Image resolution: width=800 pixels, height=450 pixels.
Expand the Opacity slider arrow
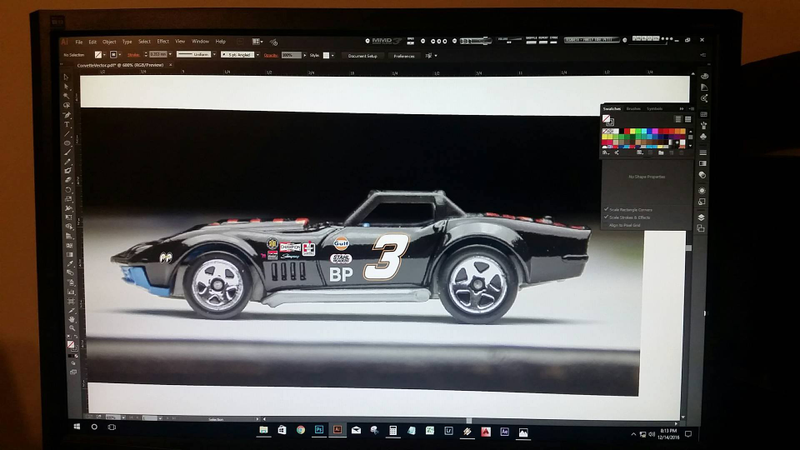tap(305, 55)
